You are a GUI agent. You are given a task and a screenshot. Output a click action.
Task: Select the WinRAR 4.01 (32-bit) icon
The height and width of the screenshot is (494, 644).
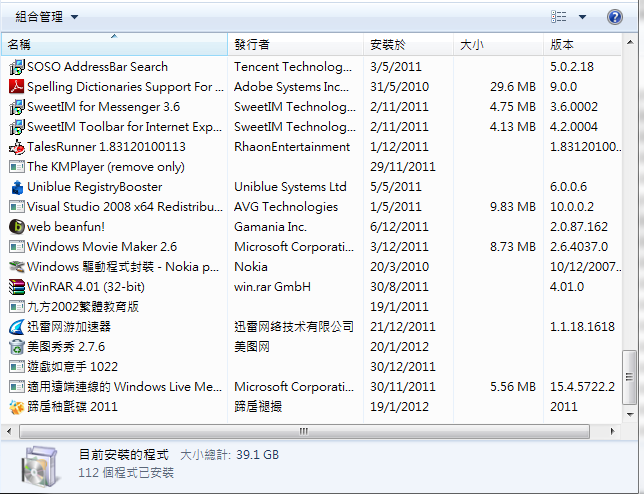[x=17, y=287]
